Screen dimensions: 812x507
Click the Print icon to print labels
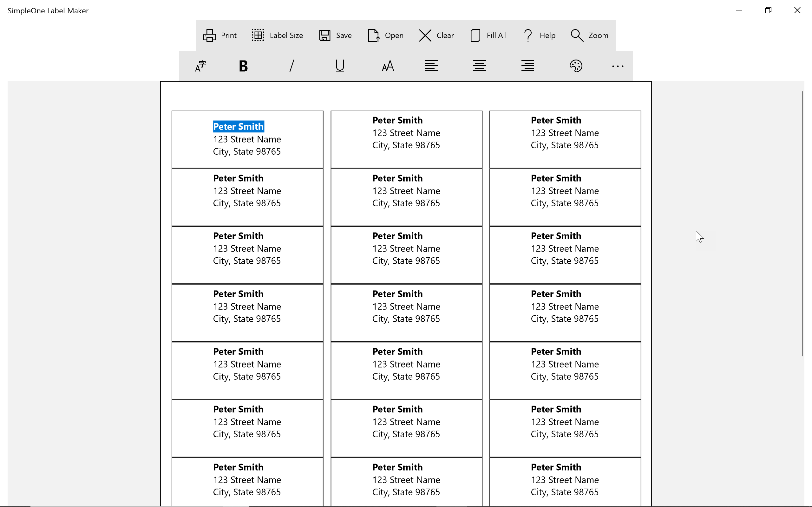tap(209, 35)
